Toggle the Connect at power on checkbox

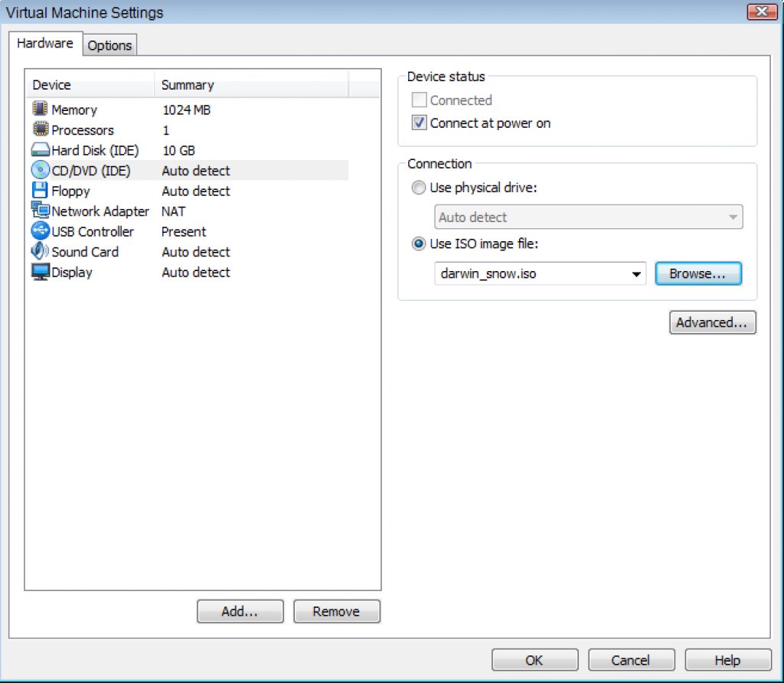(x=419, y=123)
